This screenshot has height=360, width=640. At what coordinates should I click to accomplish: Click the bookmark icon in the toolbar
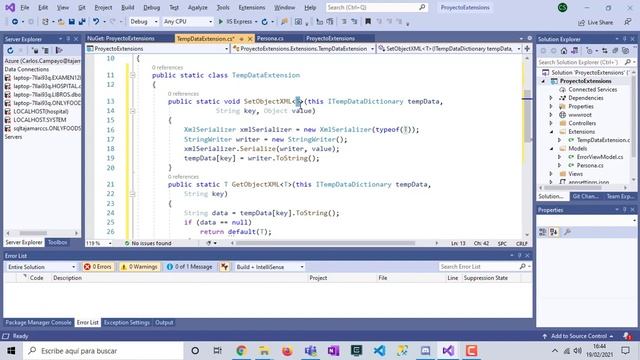coord(368,22)
